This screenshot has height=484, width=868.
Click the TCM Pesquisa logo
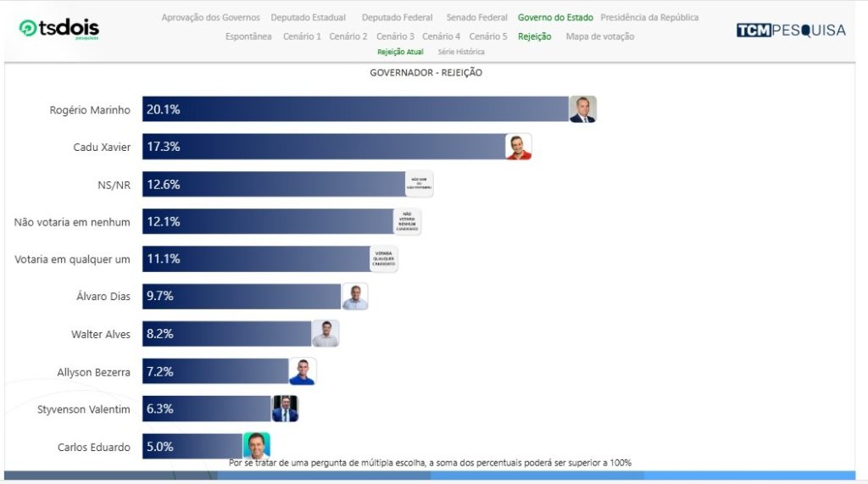click(790, 31)
